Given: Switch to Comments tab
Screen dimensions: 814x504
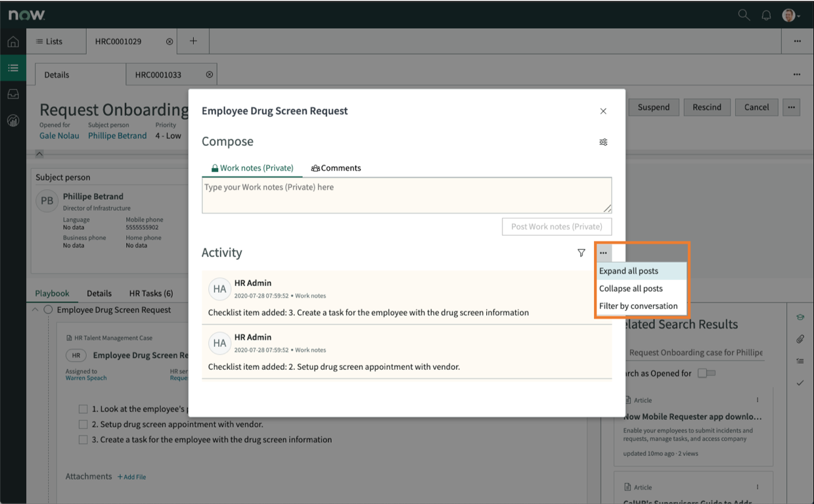Looking at the screenshot, I should click(x=336, y=168).
